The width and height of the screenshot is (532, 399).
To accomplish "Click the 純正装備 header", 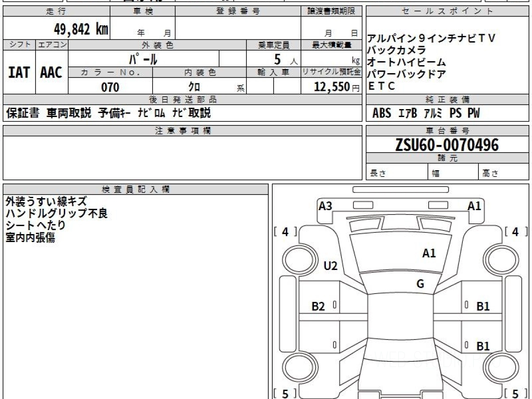I will (x=447, y=100).
